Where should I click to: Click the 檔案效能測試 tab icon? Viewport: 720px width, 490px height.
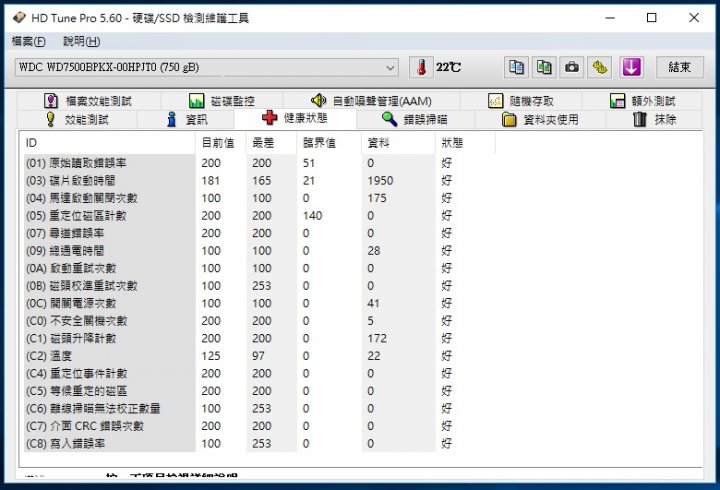point(51,101)
